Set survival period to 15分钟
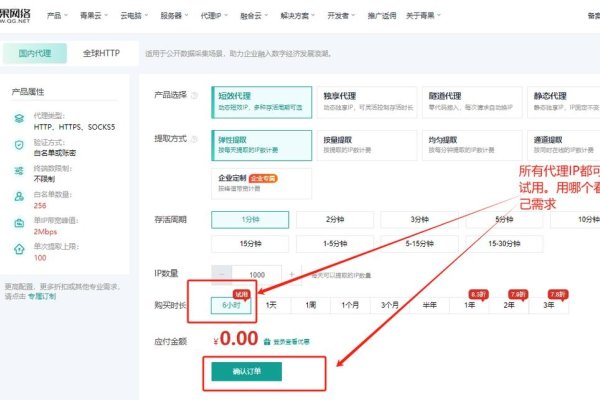 [250, 244]
